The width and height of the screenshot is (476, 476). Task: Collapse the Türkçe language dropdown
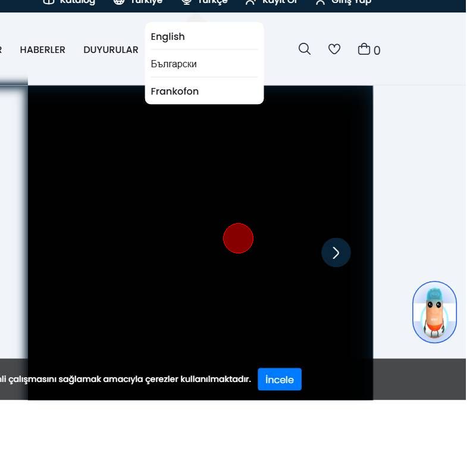click(205, 2)
